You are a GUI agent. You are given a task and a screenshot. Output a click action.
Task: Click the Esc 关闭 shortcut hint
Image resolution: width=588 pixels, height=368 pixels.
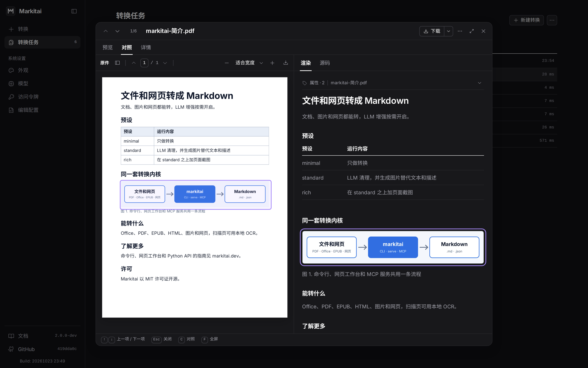pyautogui.click(x=162, y=339)
